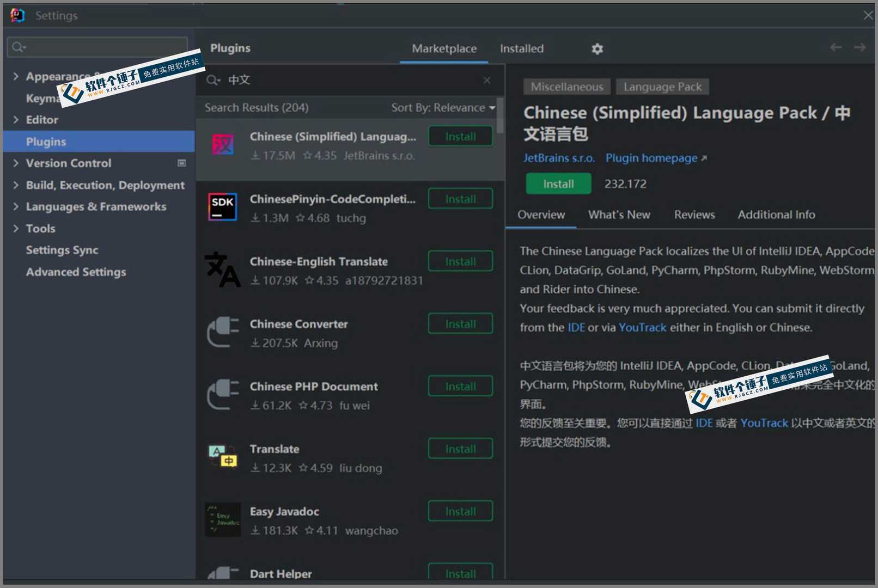Click the Language Pack tag
Screen dimensions: 878x588
click(x=662, y=87)
